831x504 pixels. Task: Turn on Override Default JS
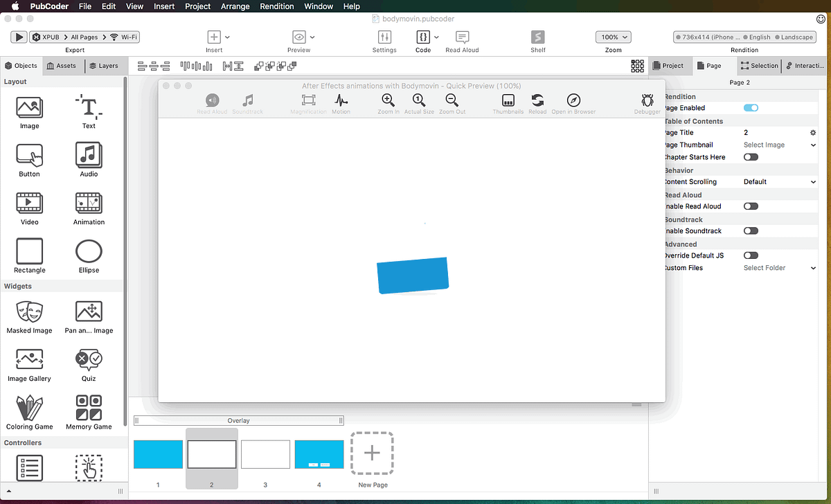tap(750, 255)
